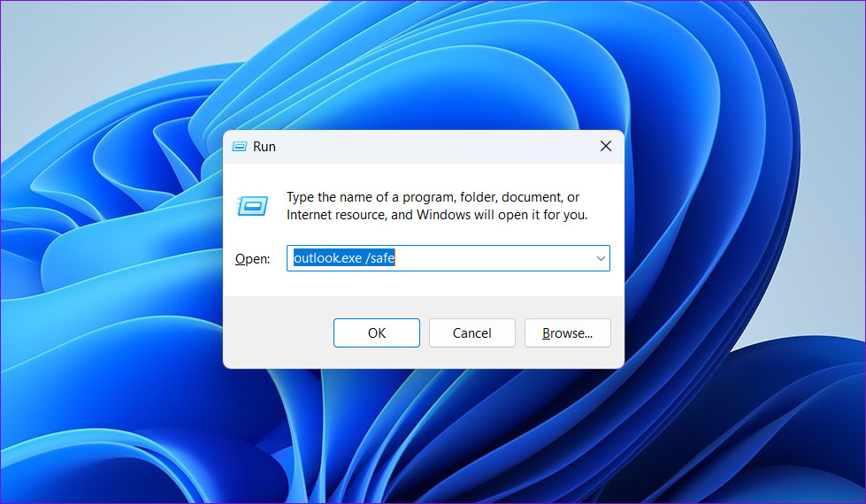Click OK to run the Outlook safe command

(377, 332)
